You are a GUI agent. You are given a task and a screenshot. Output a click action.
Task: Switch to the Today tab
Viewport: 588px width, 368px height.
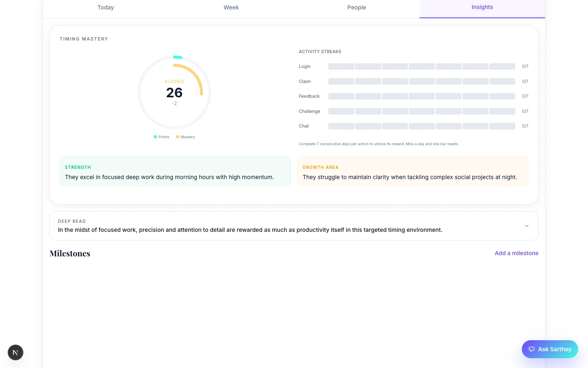[x=105, y=7]
